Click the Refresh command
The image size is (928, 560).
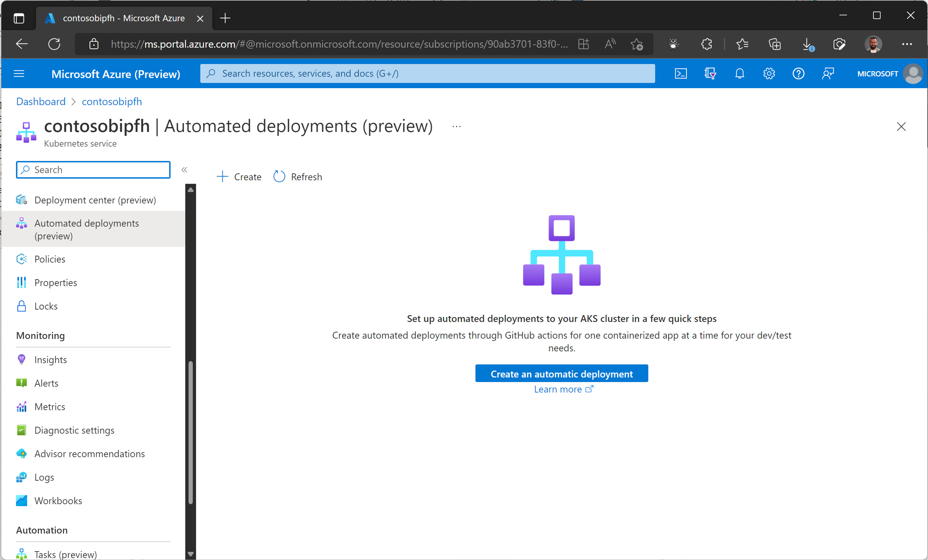[297, 177]
